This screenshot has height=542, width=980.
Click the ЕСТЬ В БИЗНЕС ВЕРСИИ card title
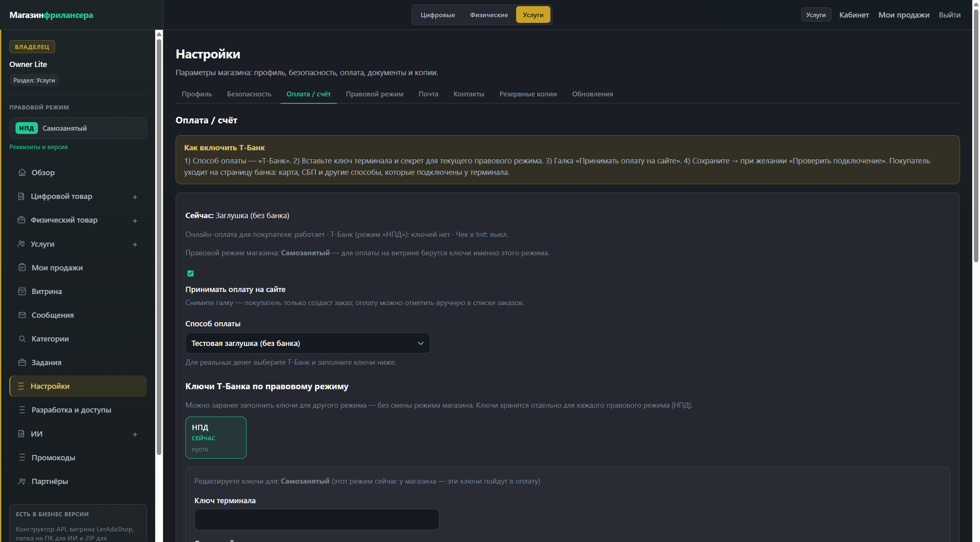click(52, 514)
